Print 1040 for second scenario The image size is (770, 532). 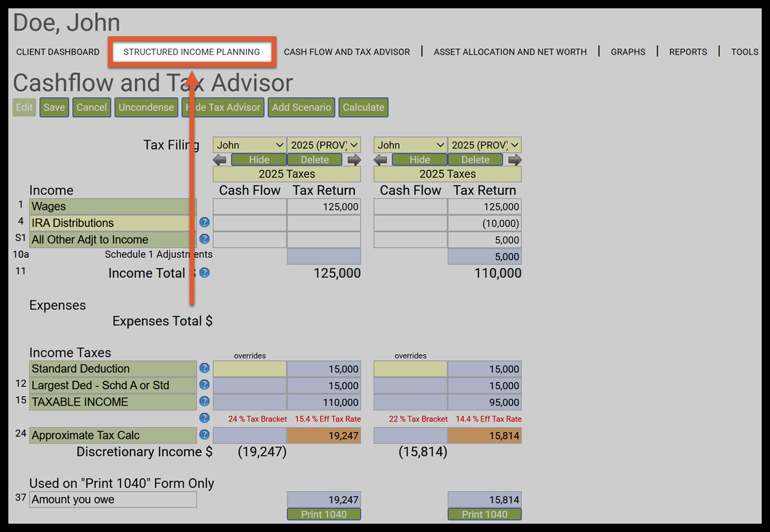coord(485,514)
